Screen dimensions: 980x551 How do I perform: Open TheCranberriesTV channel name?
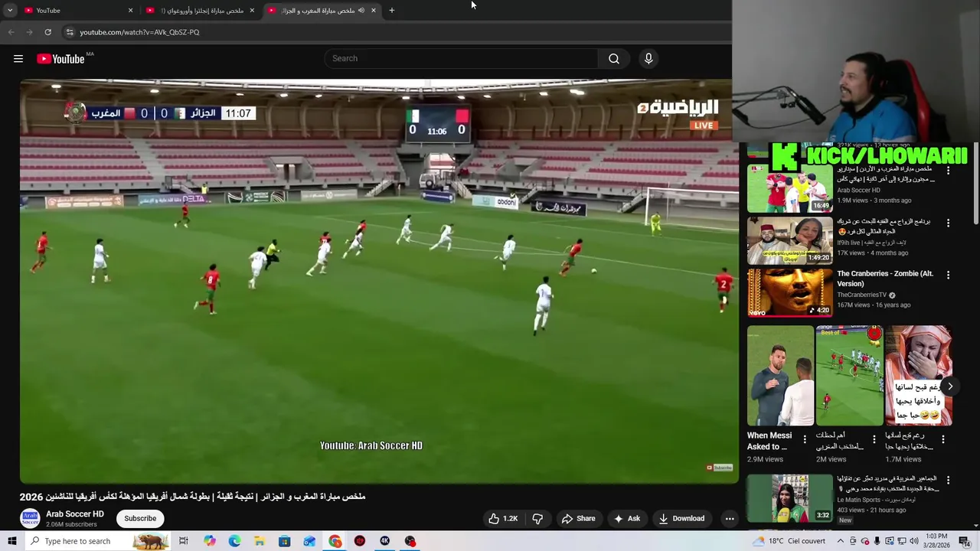point(862,295)
